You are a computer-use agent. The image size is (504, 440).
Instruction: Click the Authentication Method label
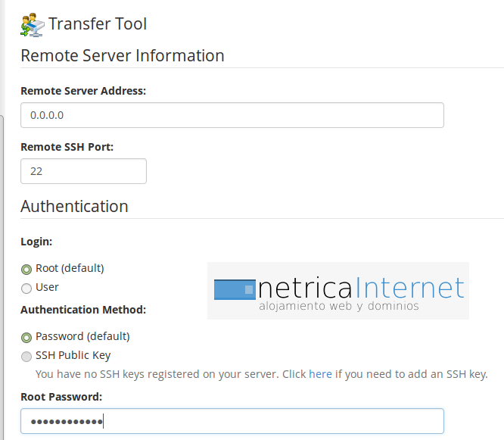click(x=83, y=310)
